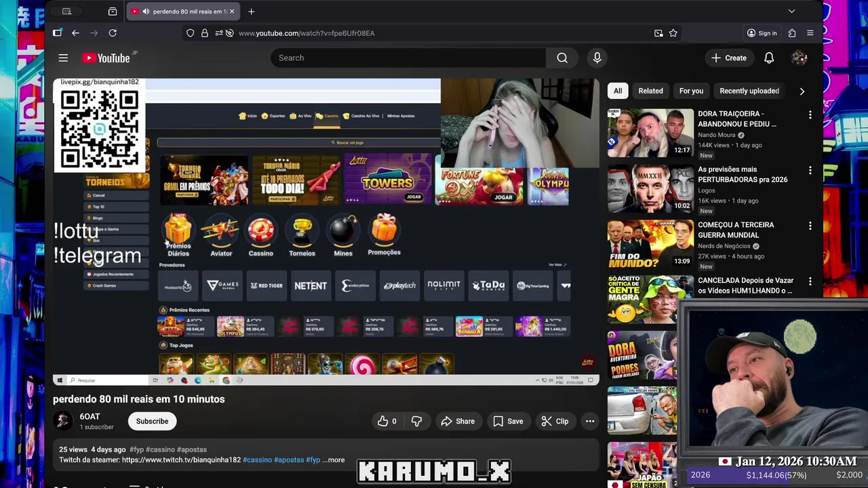The height and width of the screenshot is (488, 868).
Task: Go back with the browser back arrow
Action: [75, 33]
